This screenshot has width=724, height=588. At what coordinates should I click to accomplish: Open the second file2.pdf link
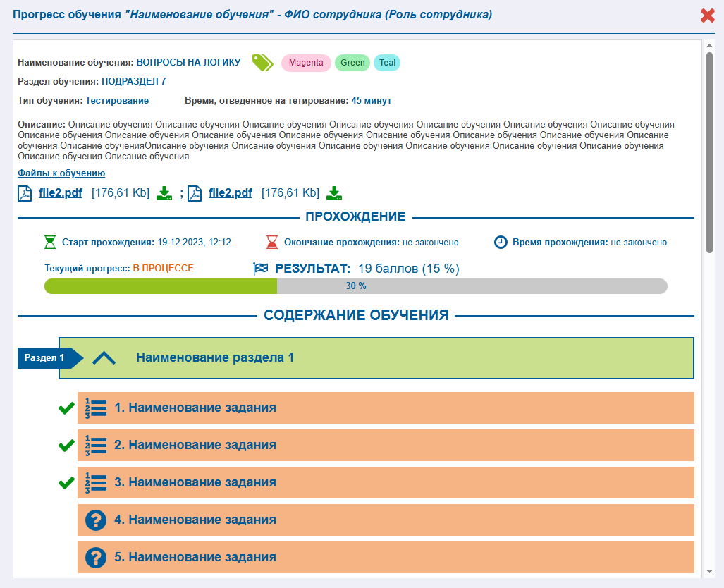[x=231, y=192]
